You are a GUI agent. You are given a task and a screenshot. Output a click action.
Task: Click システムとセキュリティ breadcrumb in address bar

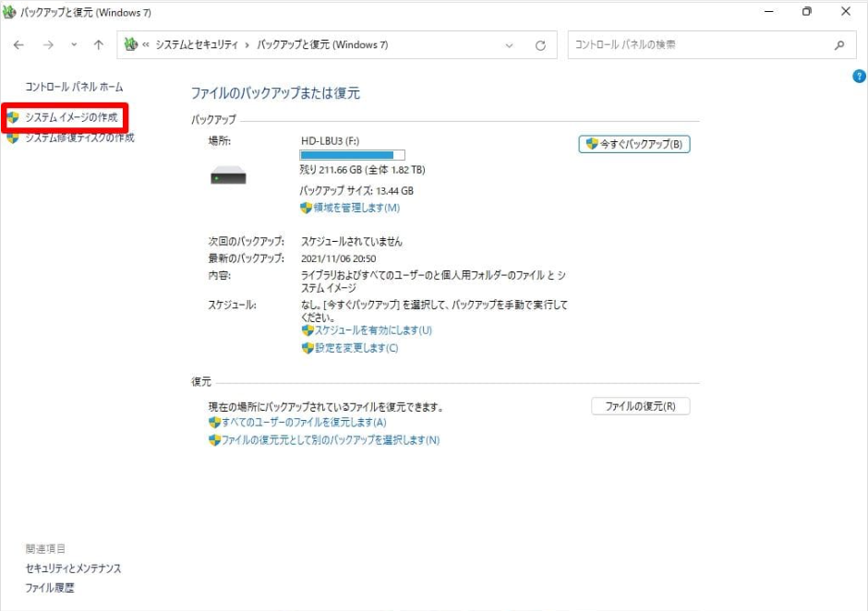[x=197, y=45]
